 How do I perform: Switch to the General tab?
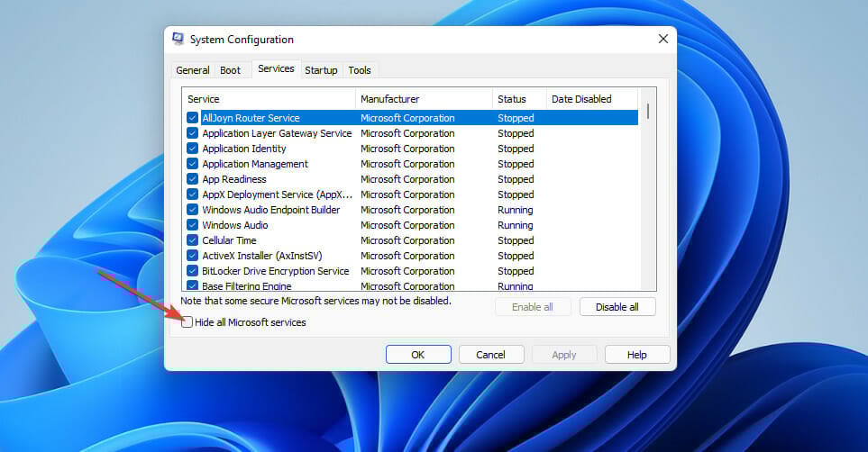(x=192, y=70)
